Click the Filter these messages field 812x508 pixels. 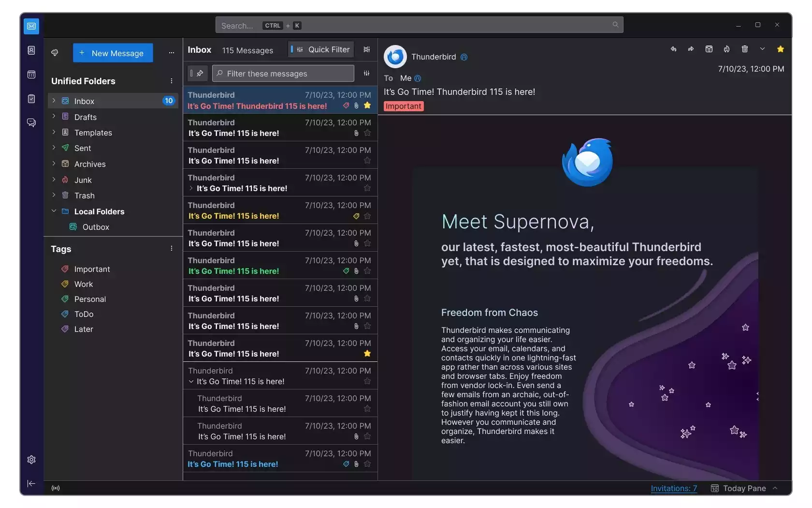click(284, 74)
